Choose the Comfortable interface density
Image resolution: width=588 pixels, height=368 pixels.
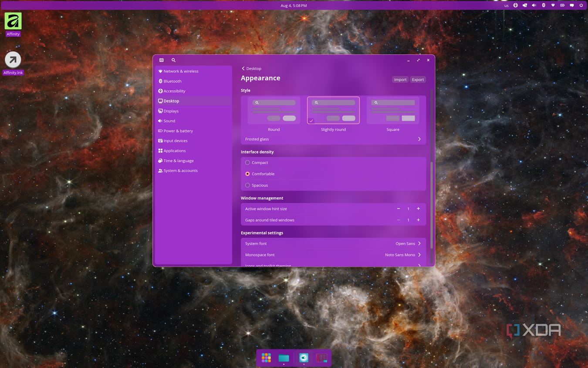pos(247,174)
